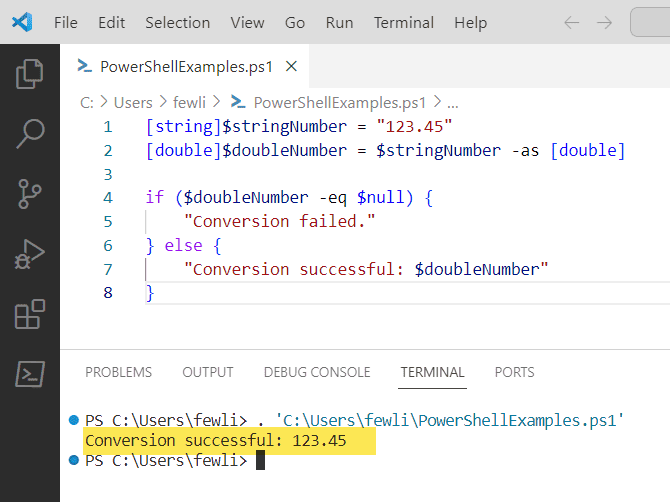Switch to the PROBLEMS panel tab
Screen dimensions: 670x502
pyautogui.click(x=118, y=372)
